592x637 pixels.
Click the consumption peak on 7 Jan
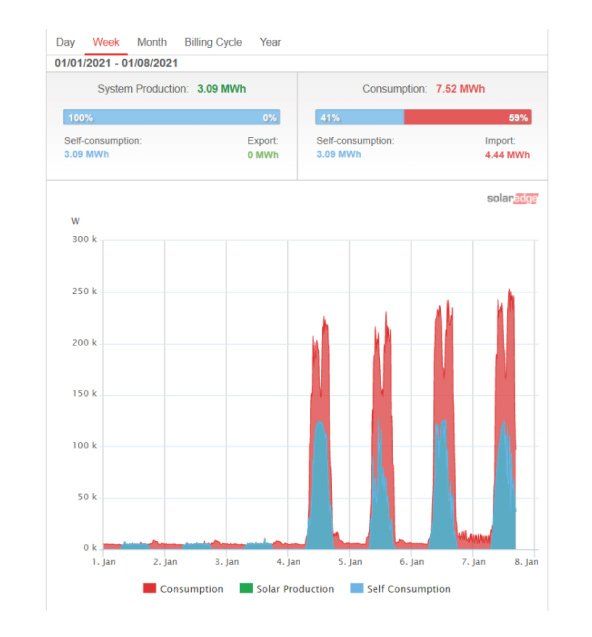[510, 291]
